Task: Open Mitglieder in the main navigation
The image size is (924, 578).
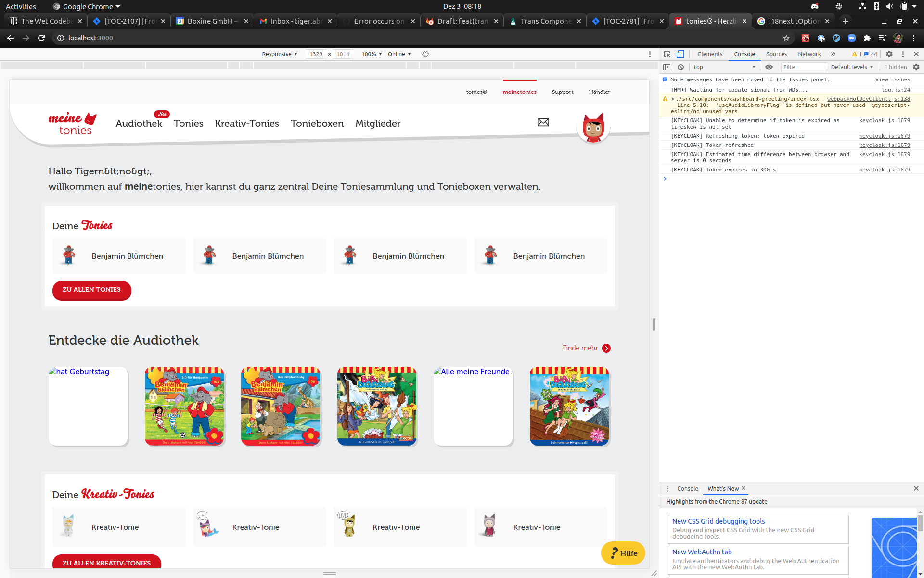Action: pyautogui.click(x=378, y=123)
